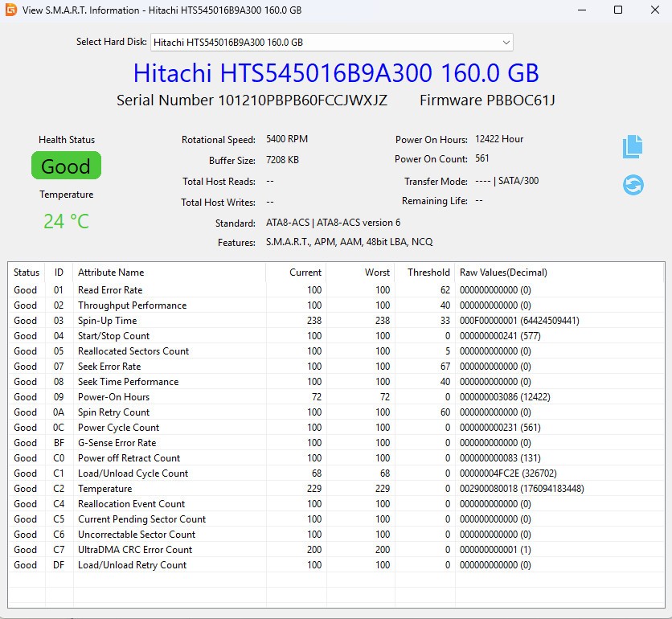Click the Power On Count value 561
The image size is (672, 619).
click(481, 158)
